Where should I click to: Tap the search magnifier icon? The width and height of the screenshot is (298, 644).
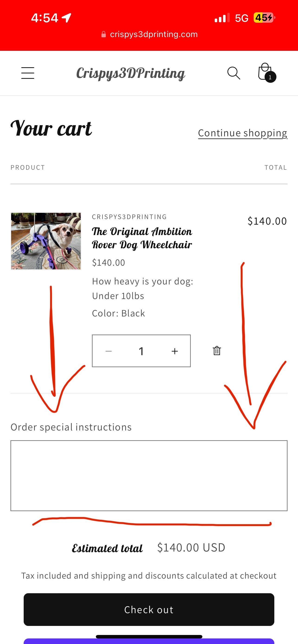(x=234, y=73)
